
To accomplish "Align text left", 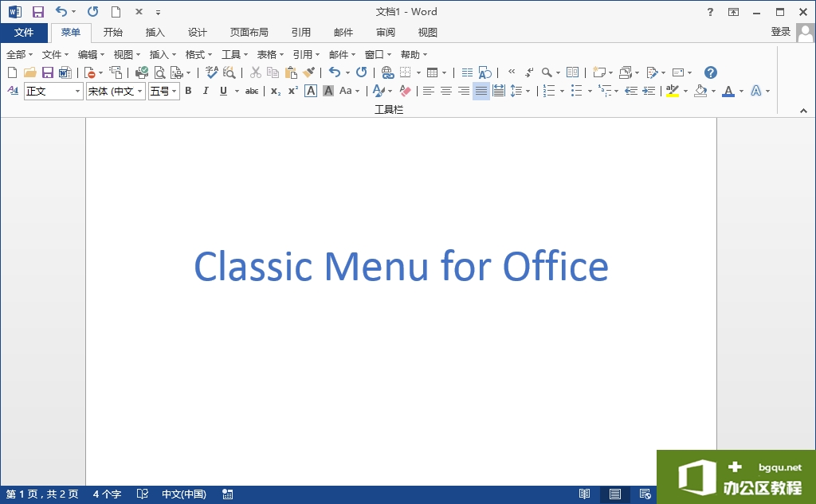I will pyautogui.click(x=428, y=91).
